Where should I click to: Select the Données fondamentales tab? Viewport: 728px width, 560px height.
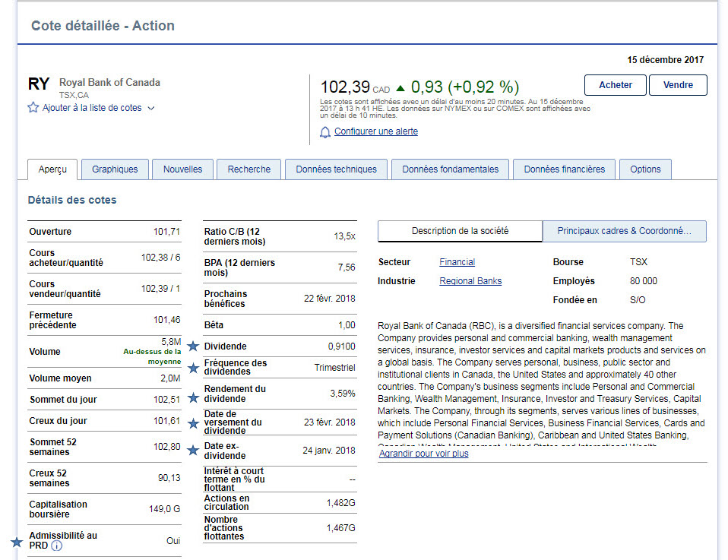(450, 169)
